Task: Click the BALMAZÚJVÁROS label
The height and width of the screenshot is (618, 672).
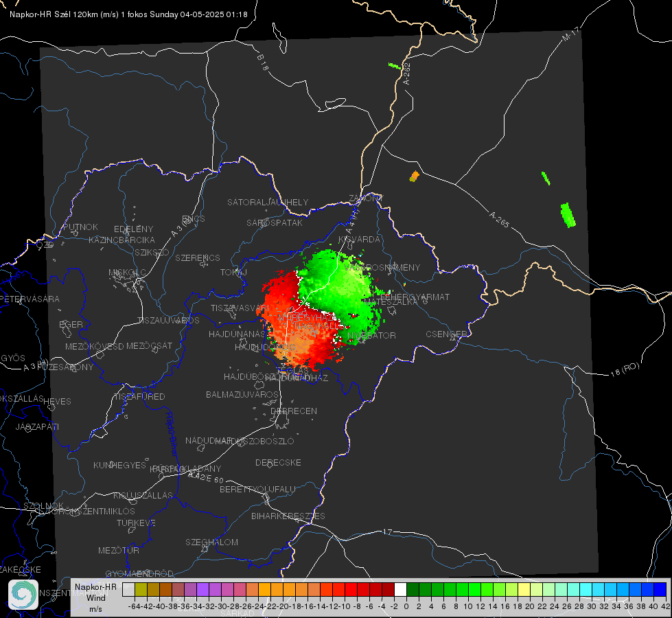Action: pyautogui.click(x=242, y=394)
